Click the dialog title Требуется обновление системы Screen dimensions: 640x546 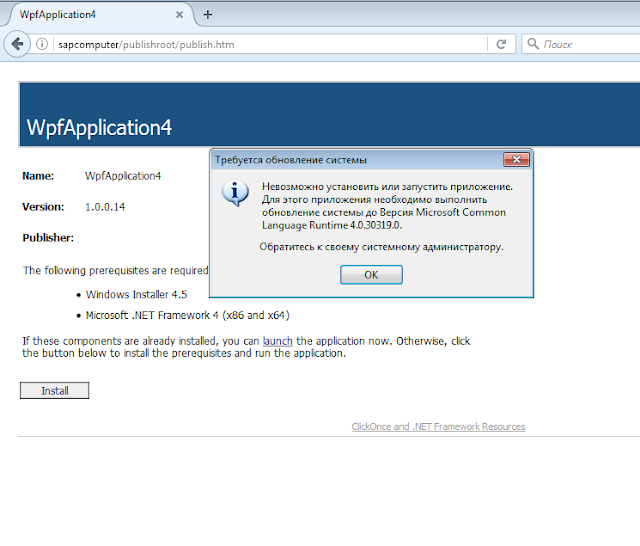[x=291, y=160]
